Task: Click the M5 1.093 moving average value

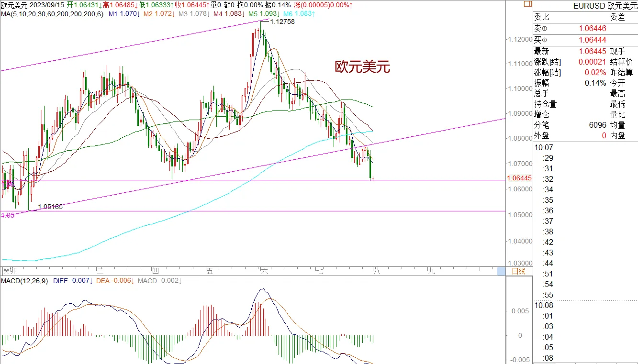Action: click(264, 14)
